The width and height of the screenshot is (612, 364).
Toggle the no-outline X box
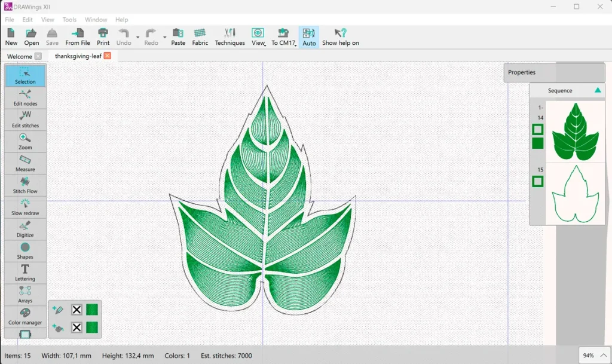(76, 310)
